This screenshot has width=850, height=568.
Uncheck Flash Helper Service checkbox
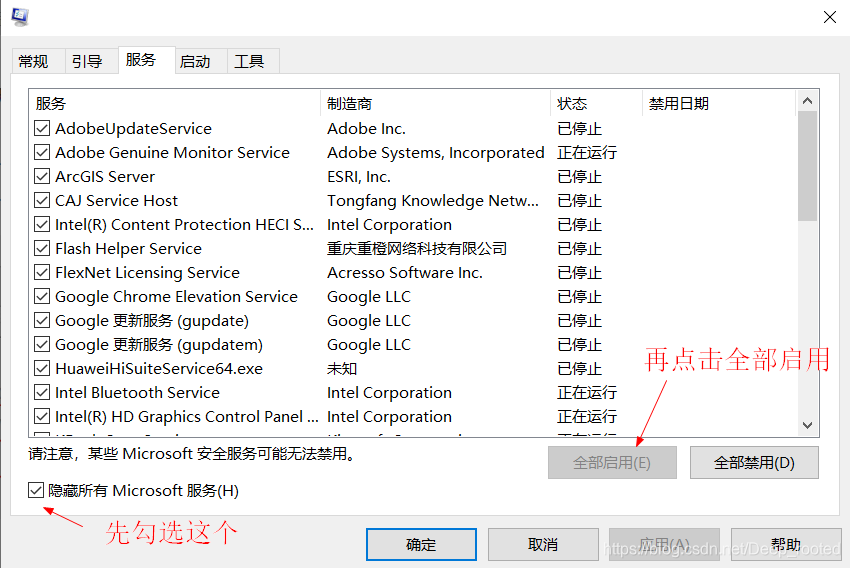tap(42, 248)
